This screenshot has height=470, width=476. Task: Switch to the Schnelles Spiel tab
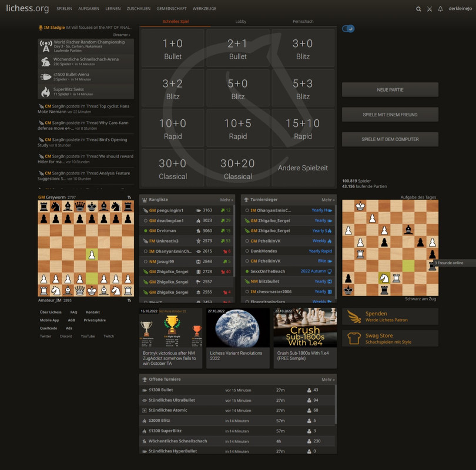176,22
